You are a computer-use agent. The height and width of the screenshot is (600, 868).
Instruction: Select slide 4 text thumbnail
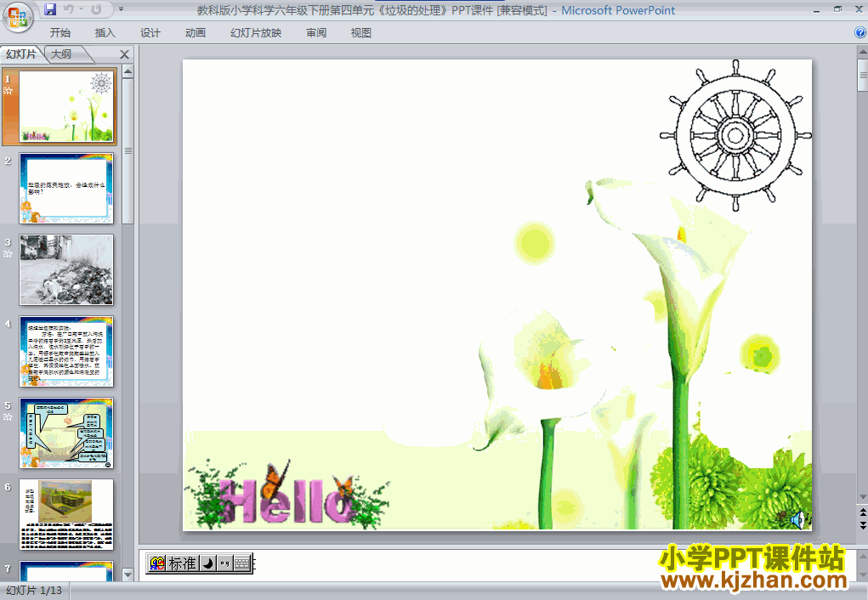[x=66, y=352]
